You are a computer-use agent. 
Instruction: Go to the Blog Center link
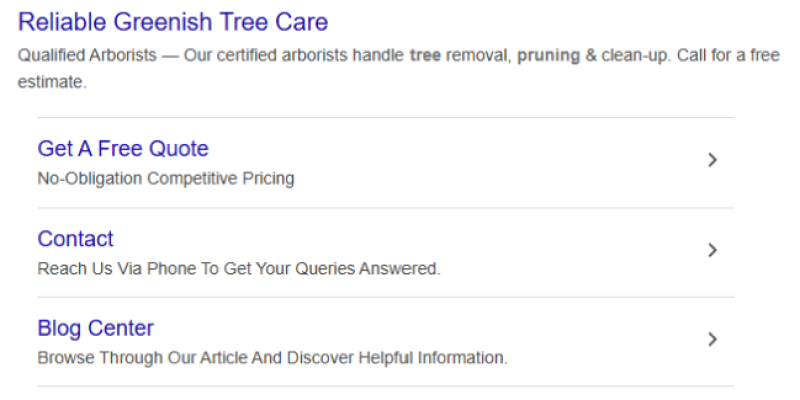(96, 328)
